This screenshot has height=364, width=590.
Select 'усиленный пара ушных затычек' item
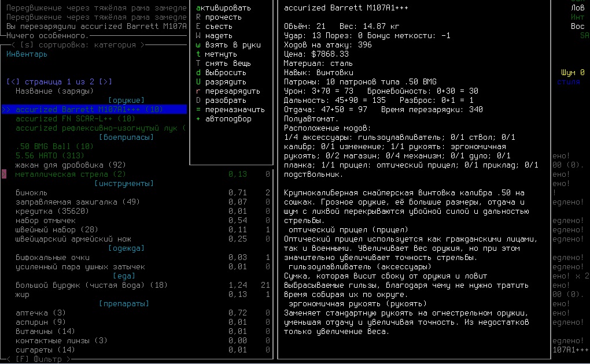[x=80, y=266]
